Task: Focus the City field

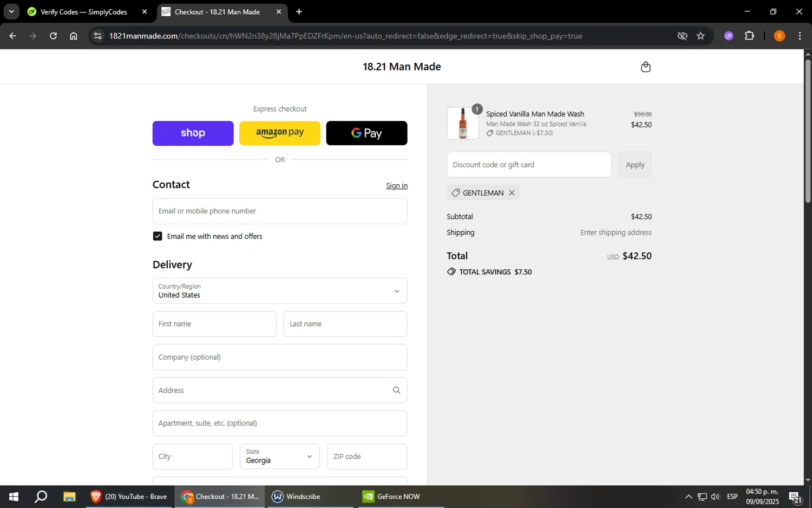Action: pyautogui.click(x=193, y=457)
